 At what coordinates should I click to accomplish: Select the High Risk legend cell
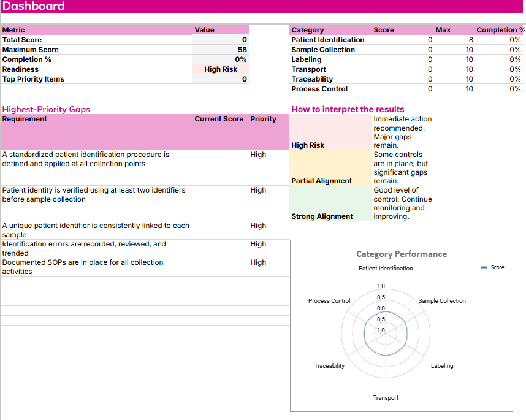pos(331,132)
